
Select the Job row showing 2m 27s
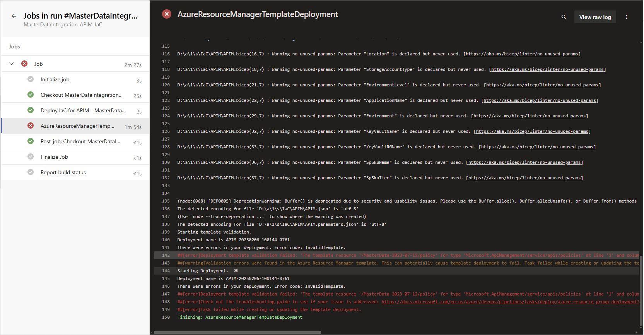pos(75,64)
